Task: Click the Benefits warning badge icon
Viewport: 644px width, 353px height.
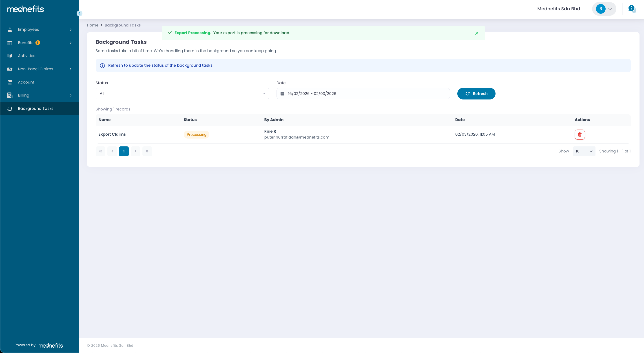Action: (x=38, y=43)
